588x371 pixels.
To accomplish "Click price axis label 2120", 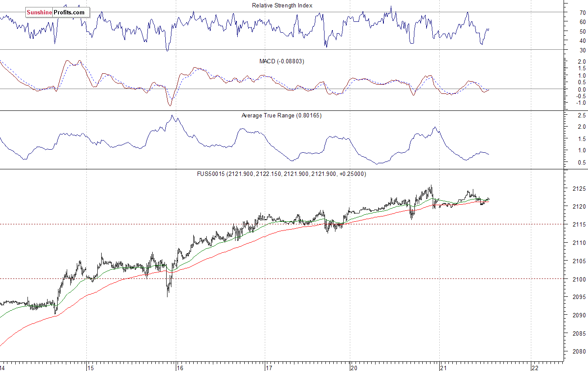I will tap(579, 206).
